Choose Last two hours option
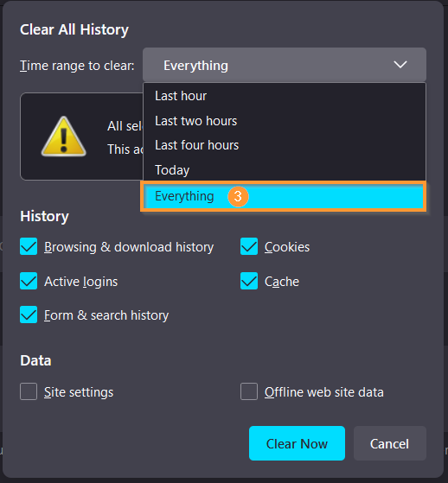 pos(285,121)
